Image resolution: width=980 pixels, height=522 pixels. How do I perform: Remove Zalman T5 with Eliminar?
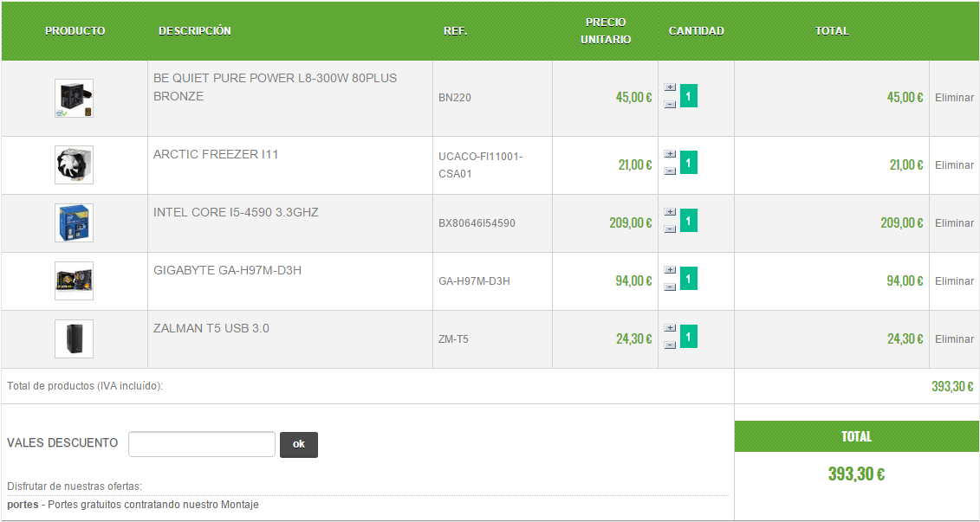[x=954, y=339]
